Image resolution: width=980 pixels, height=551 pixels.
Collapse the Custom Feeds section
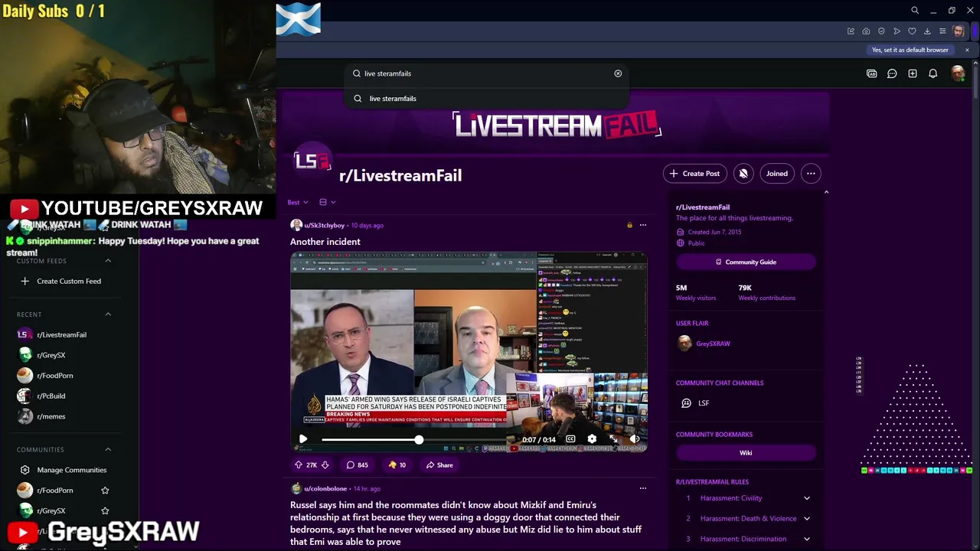tap(108, 261)
